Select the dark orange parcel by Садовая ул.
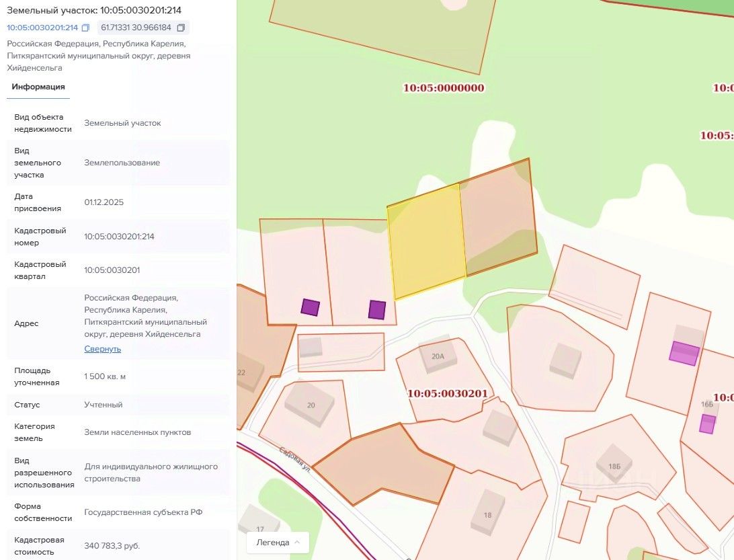Viewport: 734px width, 560px height. click(383, 465)
